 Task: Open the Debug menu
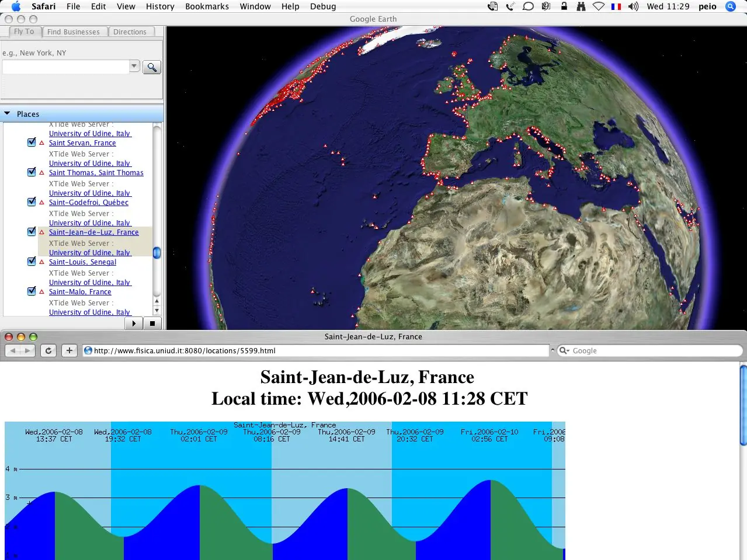323,6
